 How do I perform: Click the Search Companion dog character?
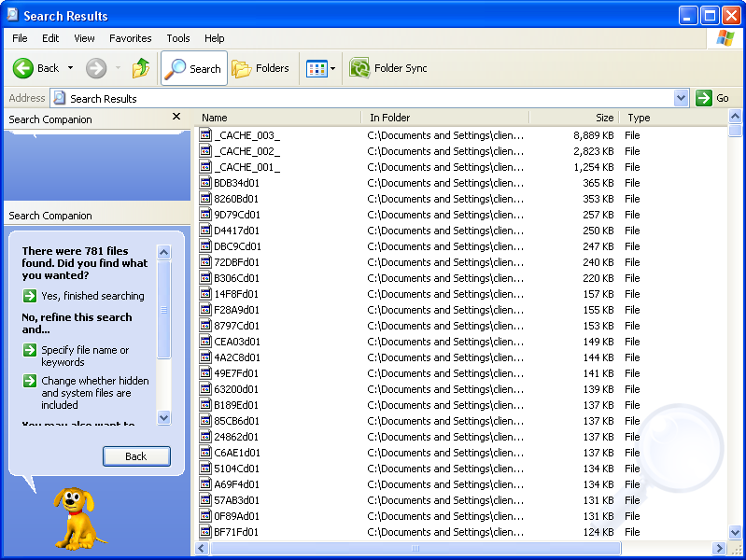click(78, 519)
